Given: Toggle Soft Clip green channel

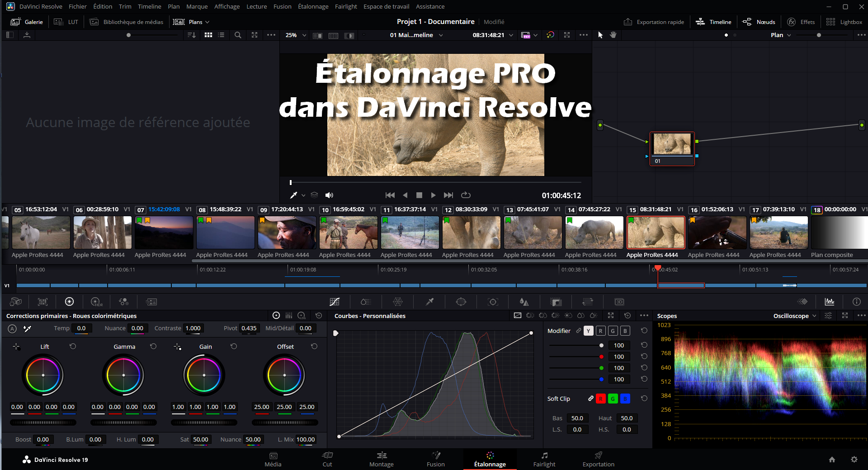Looking at the screenshot, I should (613, 399).
